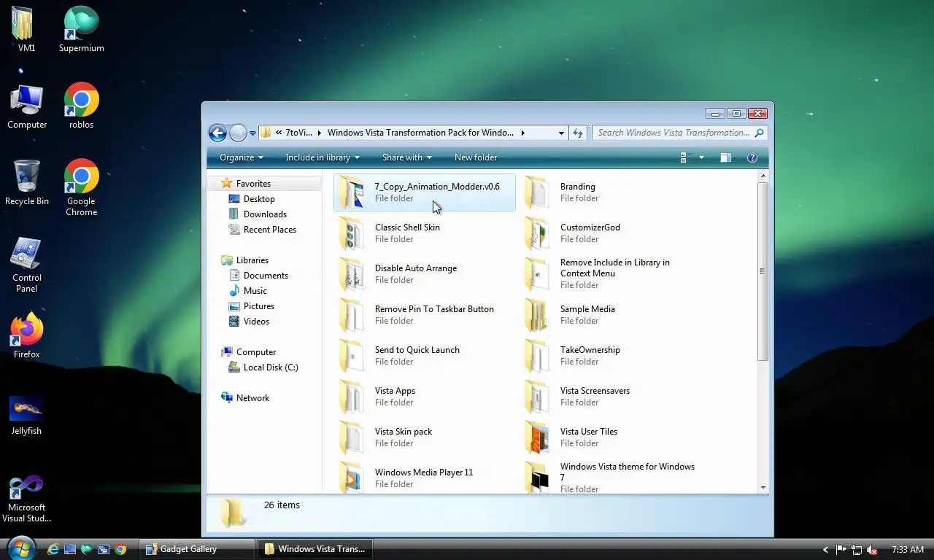
Task: Select the Firefox desktop shortcut
Action: (26, 336)
